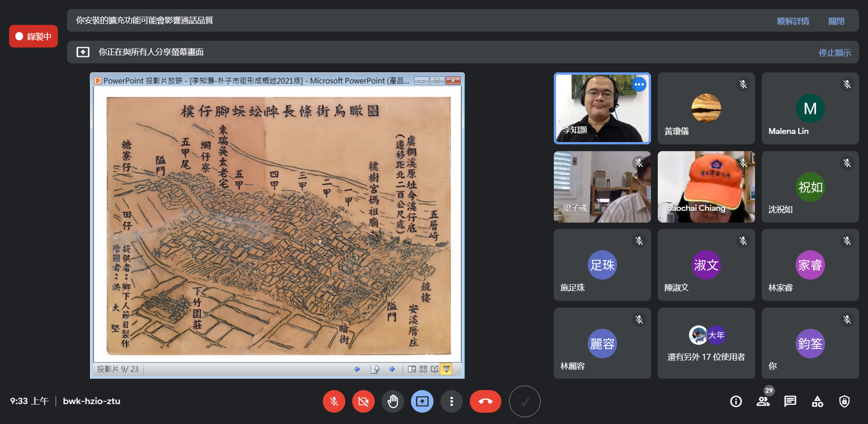Go to previous slide arrow in PowerPoint

(x=357, y=369)
